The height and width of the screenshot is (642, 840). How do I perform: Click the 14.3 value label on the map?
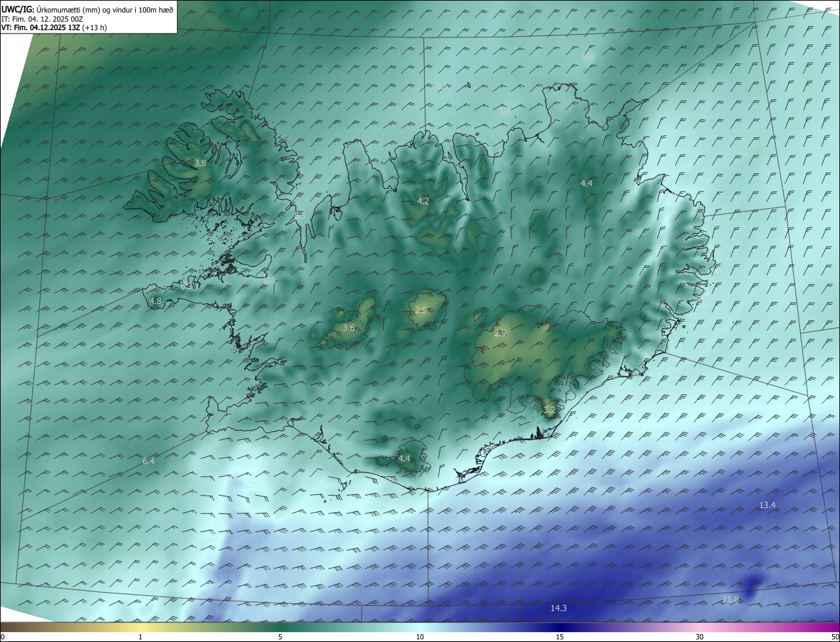pyautogui.click(x=558, y=609)
